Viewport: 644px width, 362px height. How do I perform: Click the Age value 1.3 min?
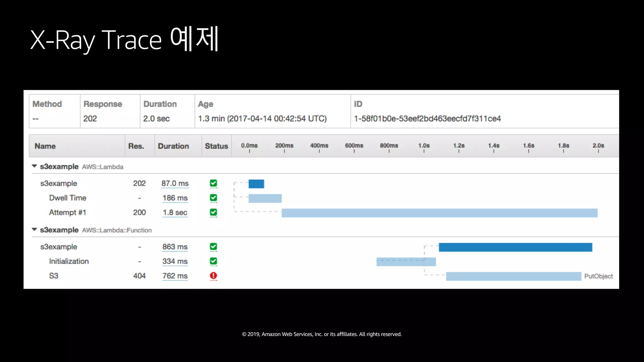pos(262,119)
